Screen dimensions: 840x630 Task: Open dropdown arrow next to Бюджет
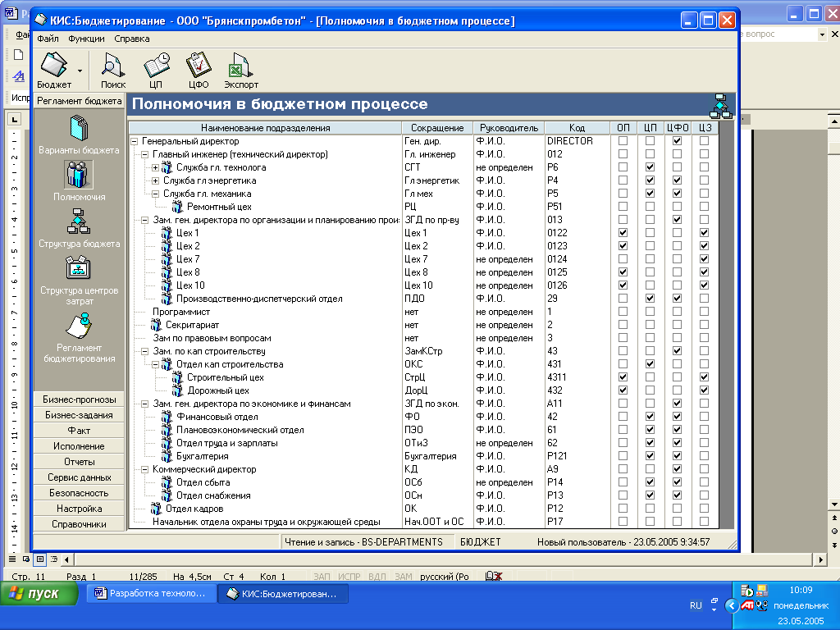(80, 71)
